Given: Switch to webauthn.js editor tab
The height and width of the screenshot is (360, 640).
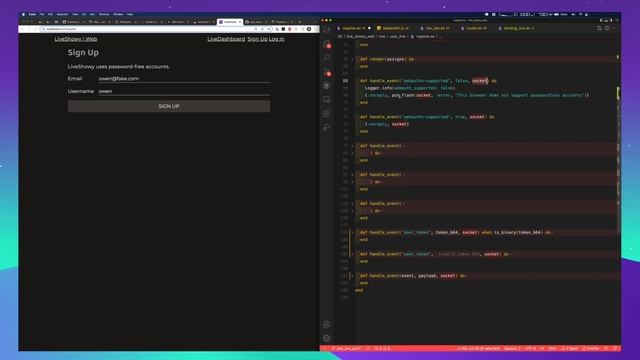Looking at the screenshot, I should pos(393,28).
